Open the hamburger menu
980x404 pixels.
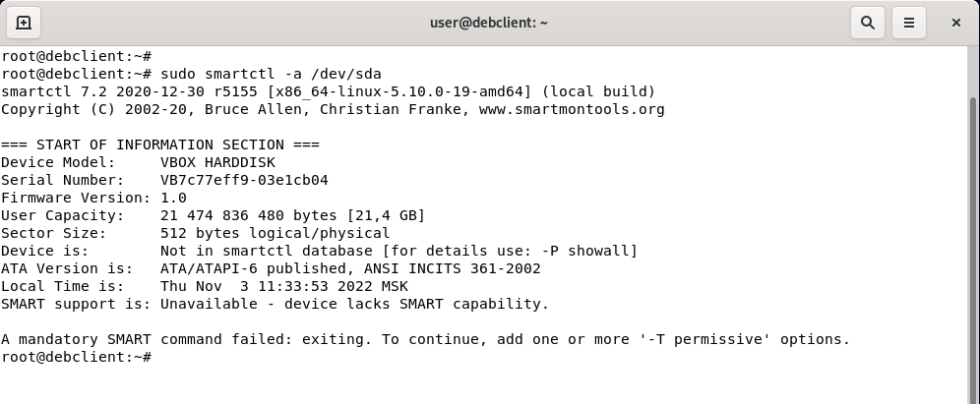[x=910, y=22]
